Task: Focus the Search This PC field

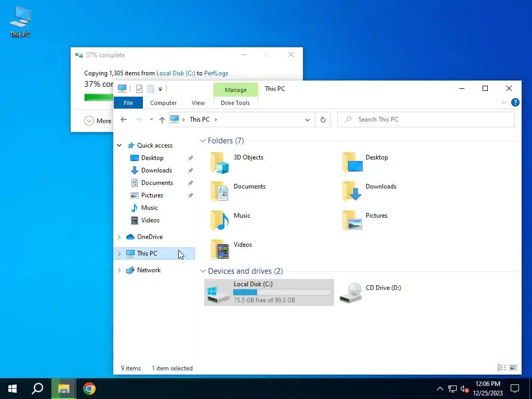Action: pyautogui.click(x=426, y=119)
